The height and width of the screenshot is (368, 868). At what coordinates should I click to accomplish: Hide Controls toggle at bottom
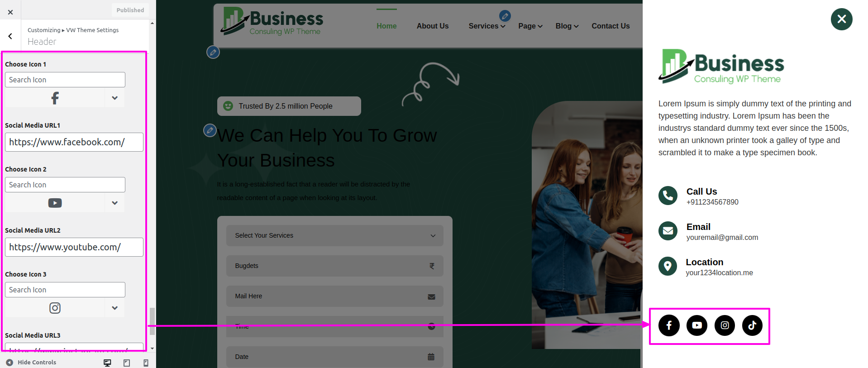[31, 363]
